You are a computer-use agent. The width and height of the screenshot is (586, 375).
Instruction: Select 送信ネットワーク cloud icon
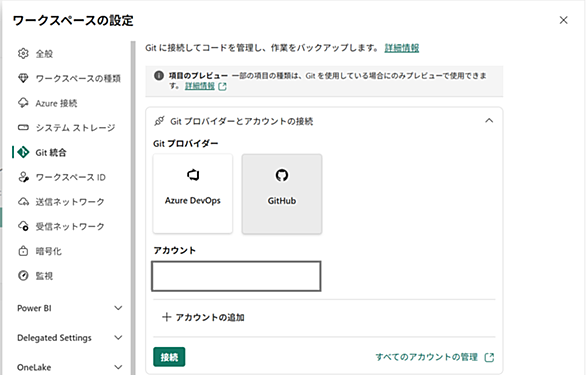pos(23,202)
